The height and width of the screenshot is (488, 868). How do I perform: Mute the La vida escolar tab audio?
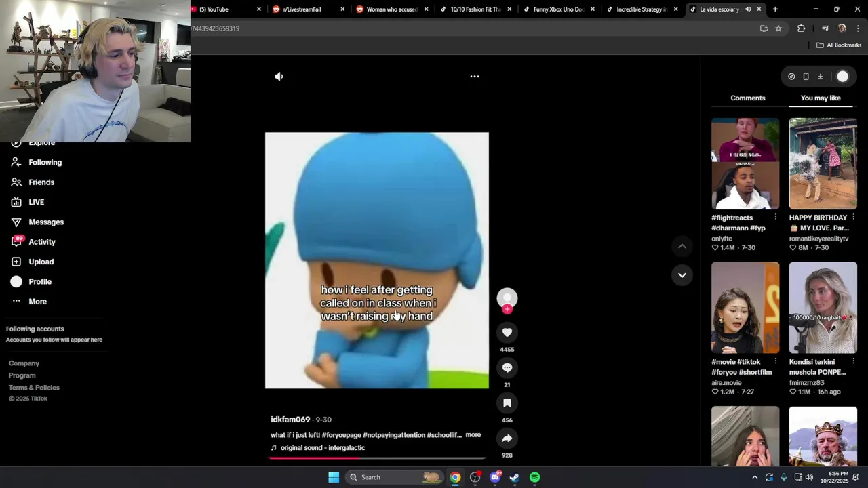(748, 9)
